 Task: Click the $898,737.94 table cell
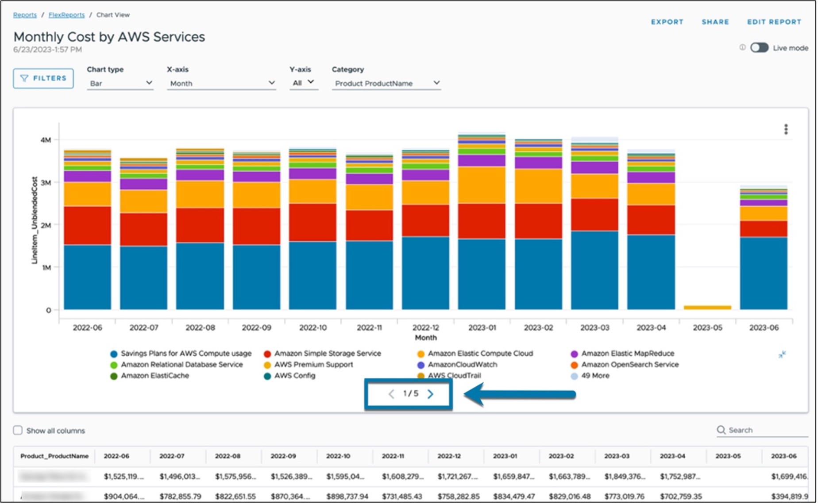click(x=347, y=496)
